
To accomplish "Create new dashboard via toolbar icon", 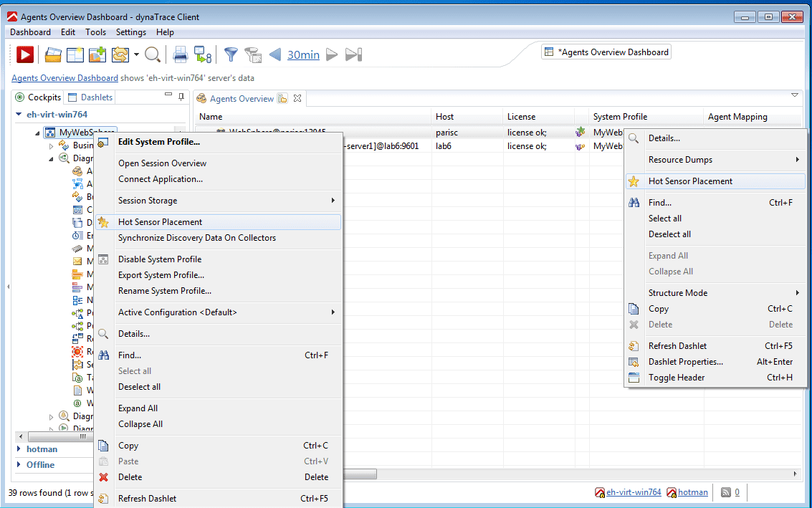I will pos(75,54).
